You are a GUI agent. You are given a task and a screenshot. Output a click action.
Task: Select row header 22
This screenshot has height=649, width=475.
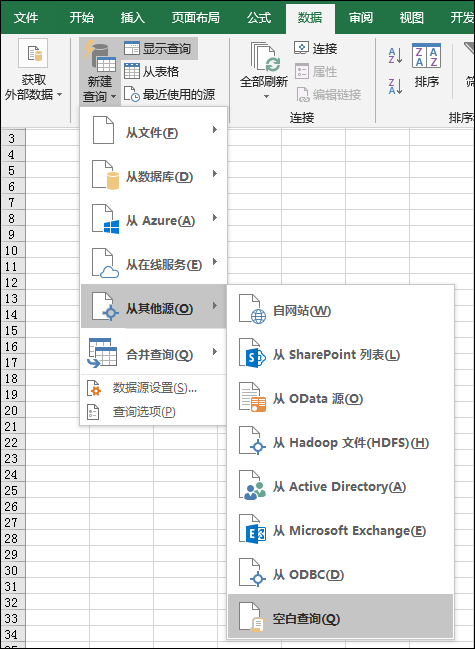click(x=12, y=442)
